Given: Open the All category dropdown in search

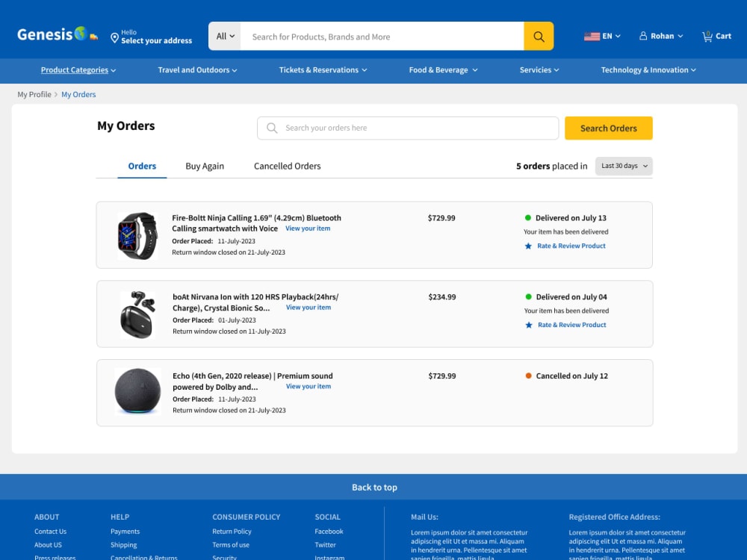Looking at the screenshot, I should tap(225, 36).
